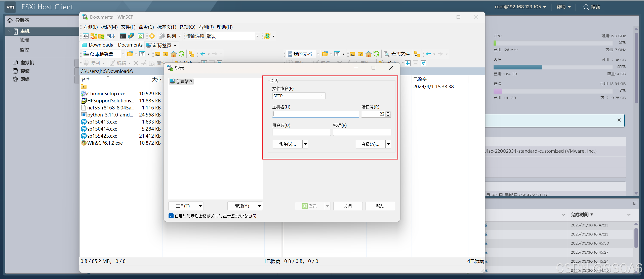This screenshot has height=279, width=644.
Task: Click the left panel home directory icon
Action: pos(173,54)
